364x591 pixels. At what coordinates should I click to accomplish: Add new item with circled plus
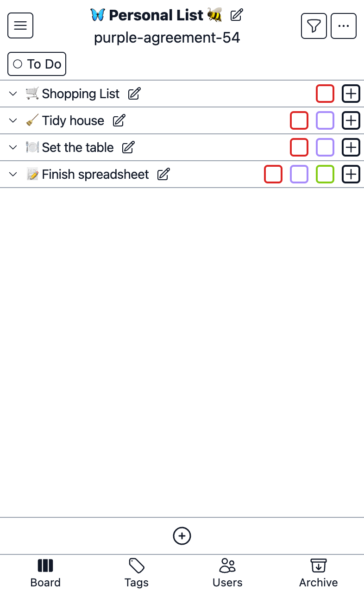click(x=182, y=536)
